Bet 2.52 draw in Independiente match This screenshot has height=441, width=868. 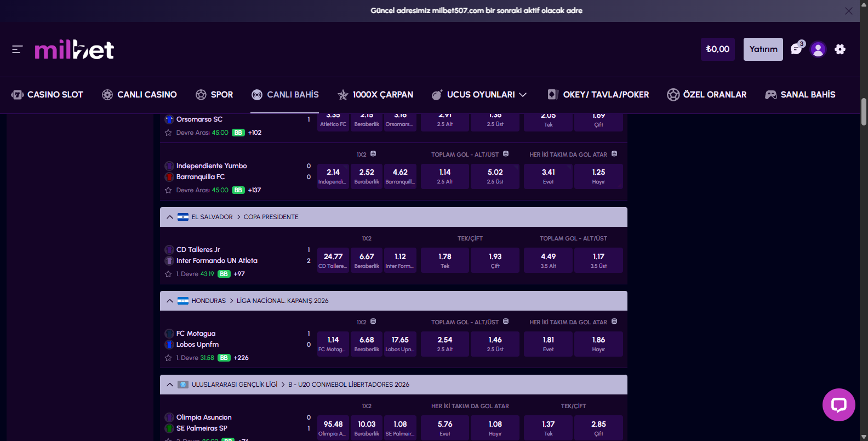point(367,176)
